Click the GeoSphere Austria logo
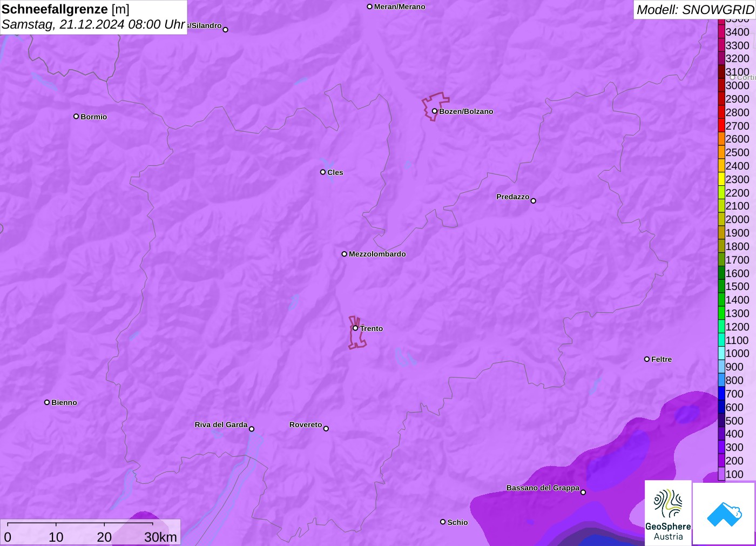756x546 pixels. tap(668, 513)
